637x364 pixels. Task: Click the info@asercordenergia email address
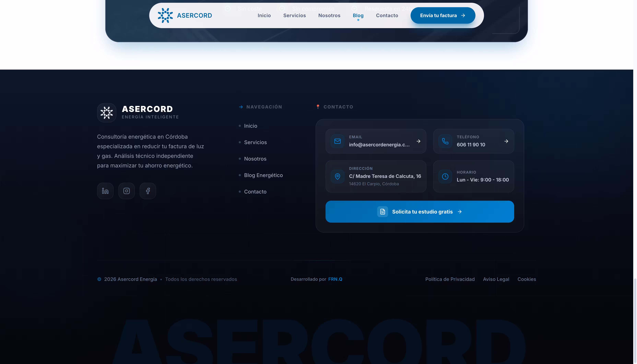[379, 145]
